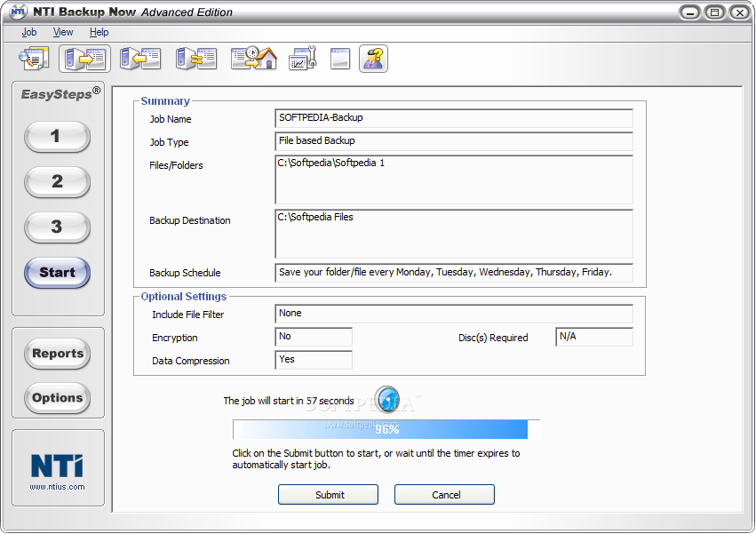Click the Disc(s) Required label

click(x=493, y=338)
